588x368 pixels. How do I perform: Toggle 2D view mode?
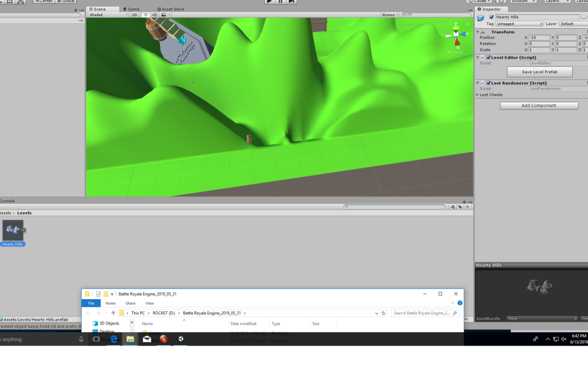pyautogui.click(x=134, y=15)
